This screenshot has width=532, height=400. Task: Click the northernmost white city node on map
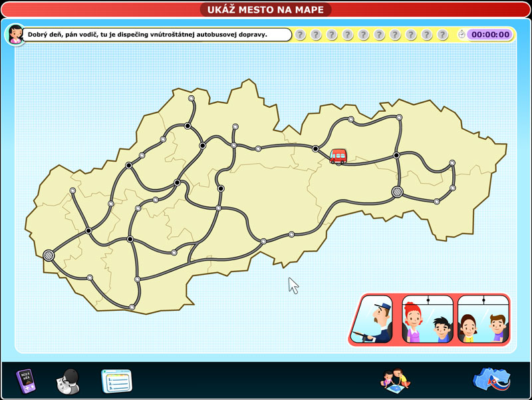[192, 99]
